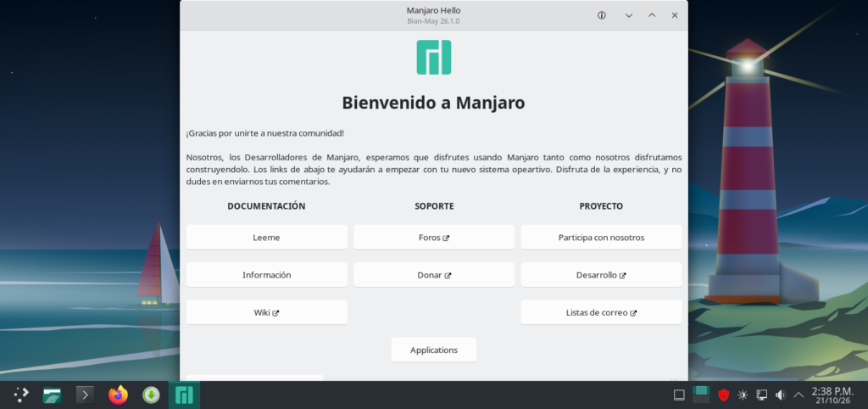Image resolution: width=868 pixels, height=409 pixels.
Task: Click the Bienvenido a Manjaro title
Action: coord(433,103)
